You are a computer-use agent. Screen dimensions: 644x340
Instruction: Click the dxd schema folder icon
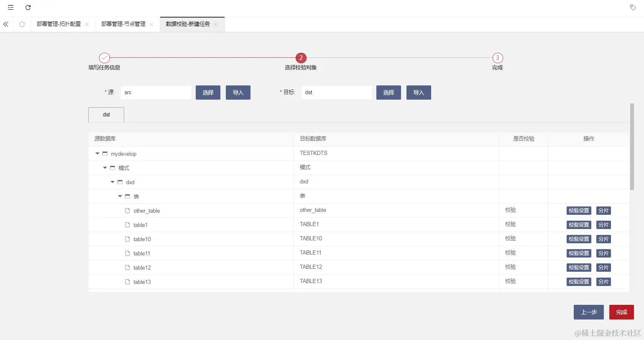(x=120, y=182)
